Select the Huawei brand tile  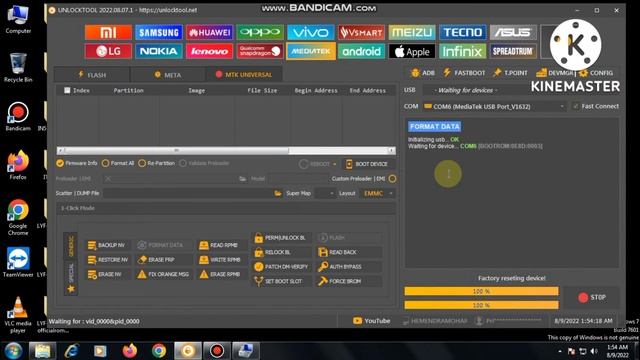(x=209, y=32)
